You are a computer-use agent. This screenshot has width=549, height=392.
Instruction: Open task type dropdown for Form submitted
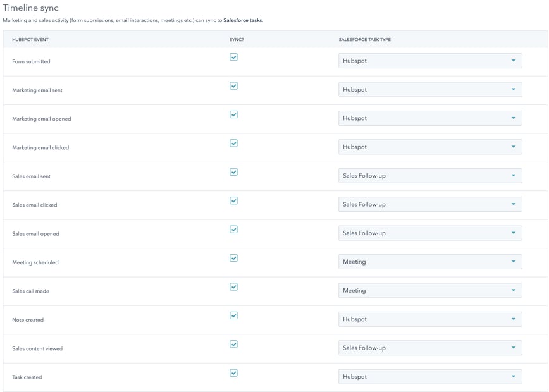430,61
